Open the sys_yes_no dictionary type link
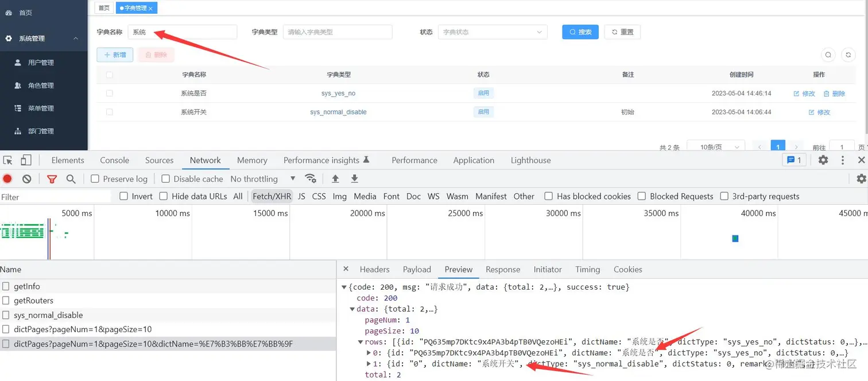Viewport: 868px width, 381px height. point(338,93)
